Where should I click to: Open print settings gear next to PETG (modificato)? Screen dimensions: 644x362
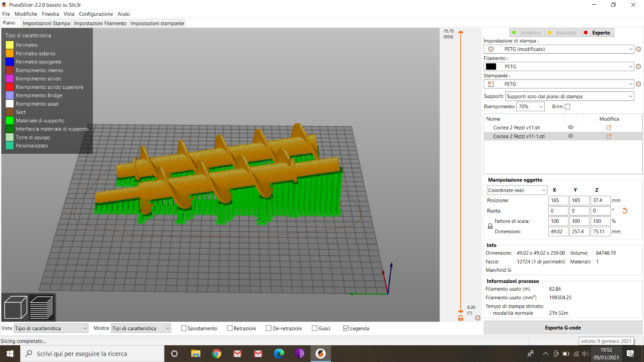pos(638,49)
